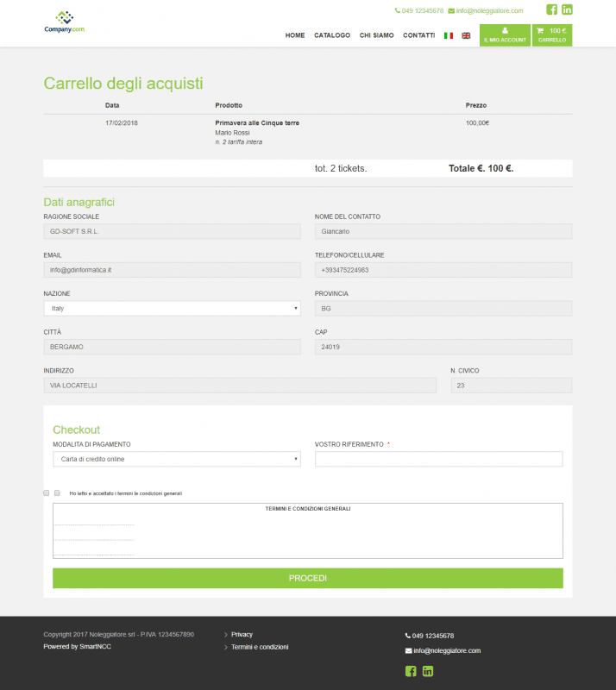Open the Contatti menu item

tap(418, 35)
